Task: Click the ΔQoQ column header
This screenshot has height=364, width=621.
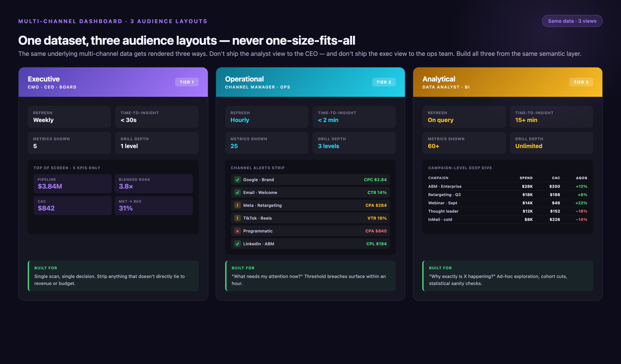Action: tap(582, 178)
